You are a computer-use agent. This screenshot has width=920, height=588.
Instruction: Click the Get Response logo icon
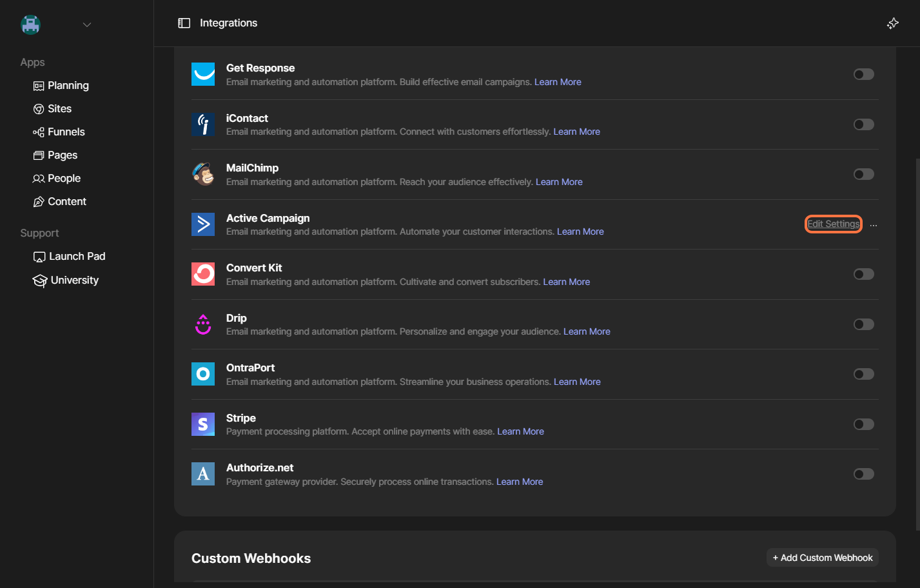point(203,74)
